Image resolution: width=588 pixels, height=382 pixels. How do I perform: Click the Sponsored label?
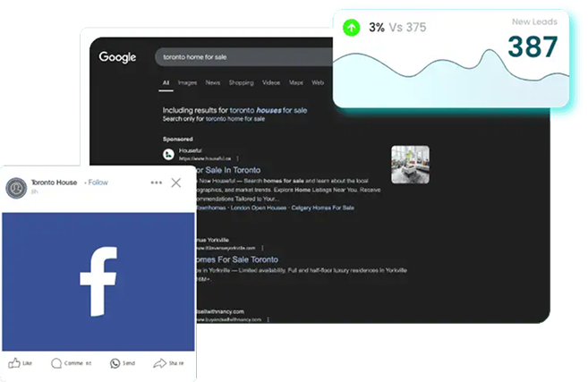click(178, 139)
